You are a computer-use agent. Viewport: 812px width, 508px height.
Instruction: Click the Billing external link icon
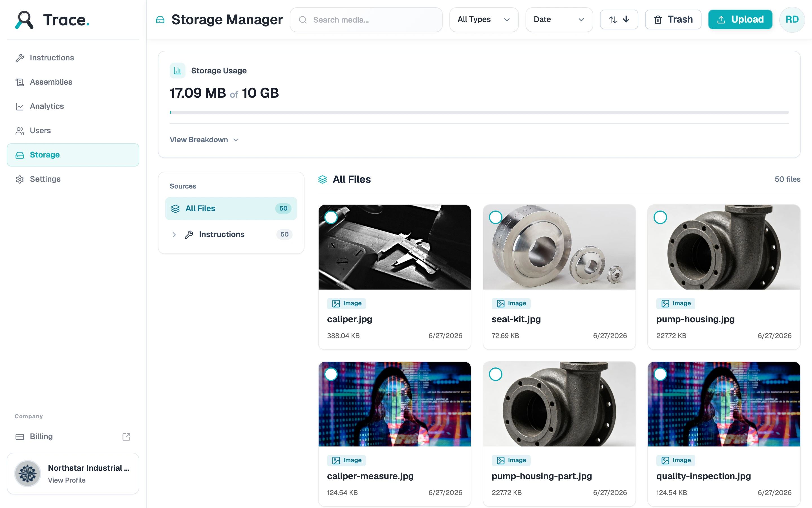coord(126,436)
